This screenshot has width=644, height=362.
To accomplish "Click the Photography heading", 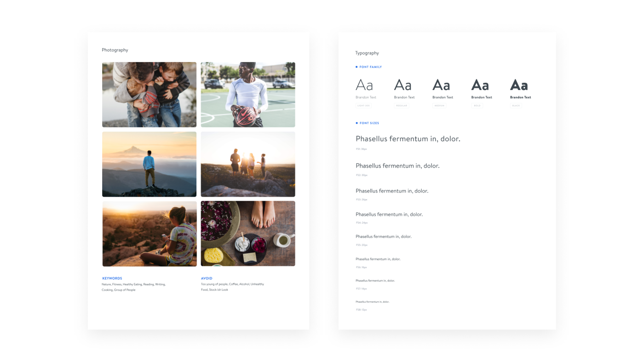I will tap(115, 50).
